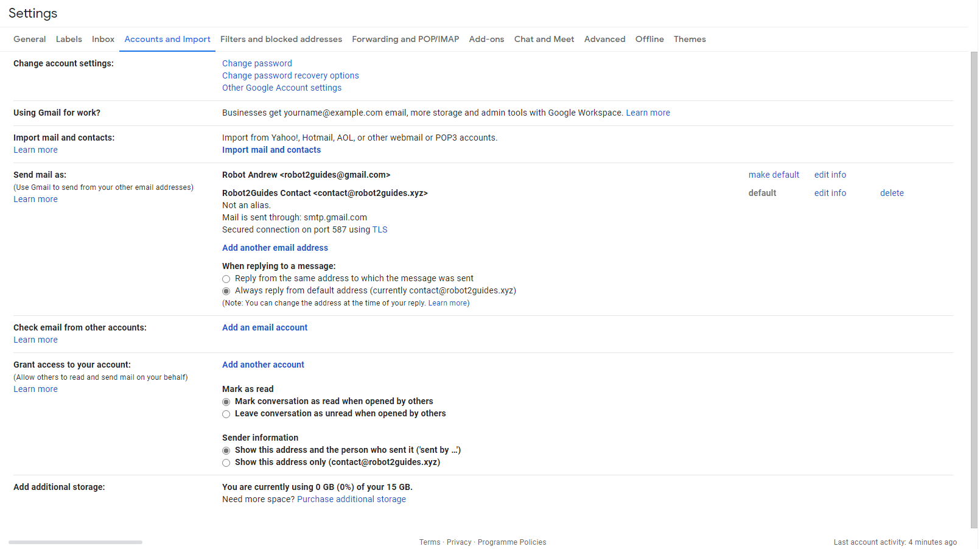Viewport: 980px width, 549px height.
Task: Switch to the Labels tab
Action: pyautogui.click(x=69, y=39)
